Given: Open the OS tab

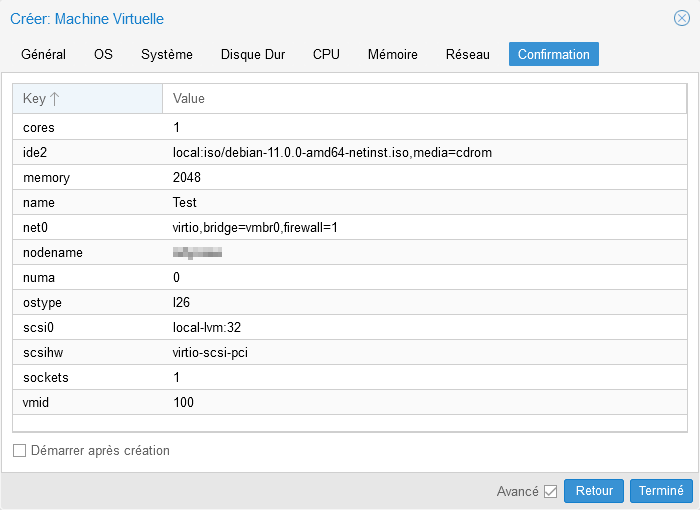Looking at the screenshot, I should [103, 54].
